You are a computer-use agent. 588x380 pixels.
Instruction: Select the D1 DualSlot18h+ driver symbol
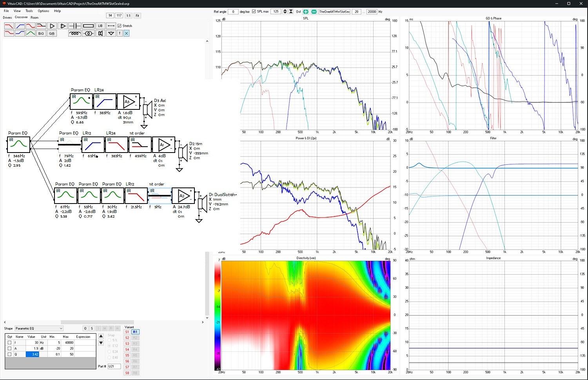click(202, 204)
